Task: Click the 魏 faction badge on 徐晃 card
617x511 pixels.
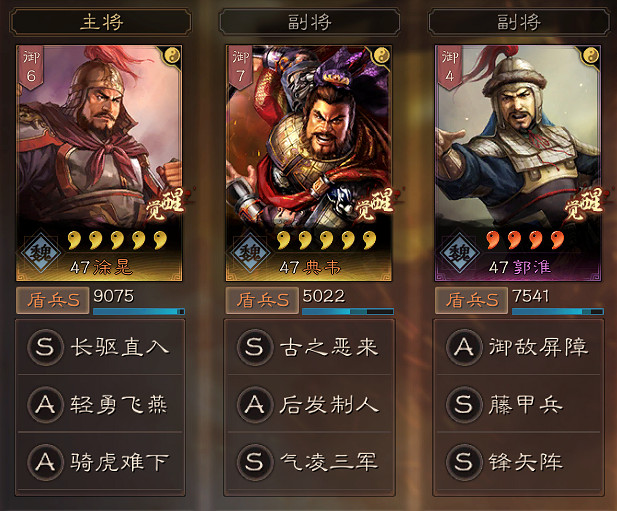Action: (41, 253)
